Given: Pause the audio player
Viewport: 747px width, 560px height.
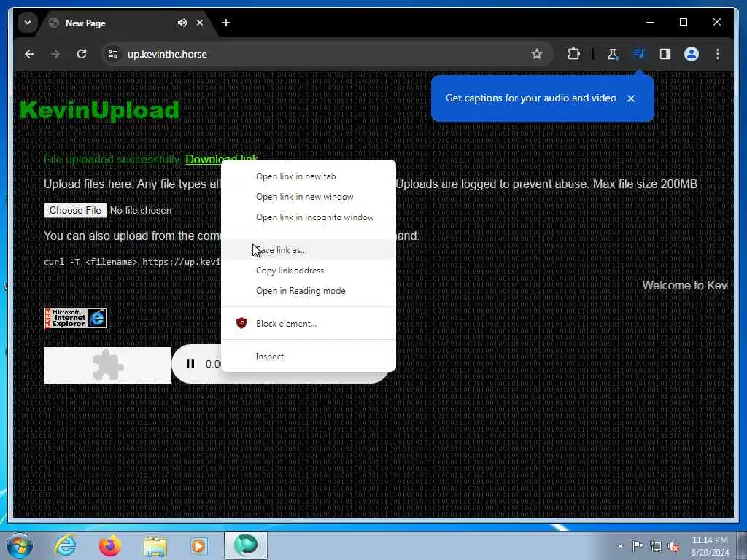Looking at the screenshot, I should click(190, 364).
